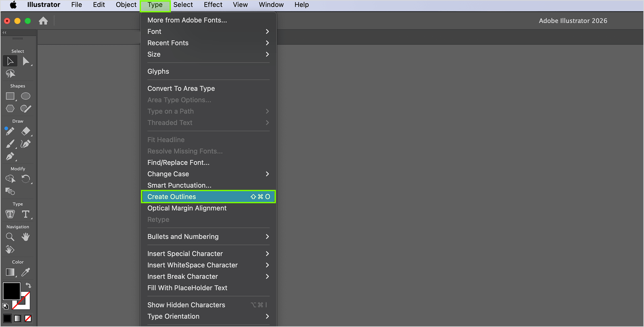
Task: Apply solid Color mode button
Action: pos(7,318)
